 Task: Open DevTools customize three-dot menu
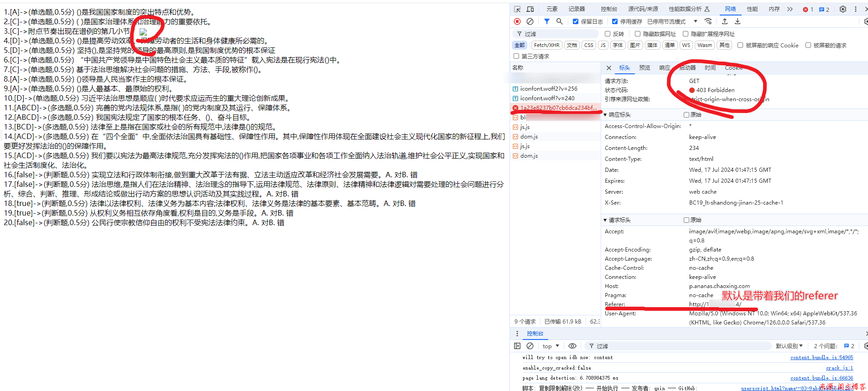[x=855, y=9]
